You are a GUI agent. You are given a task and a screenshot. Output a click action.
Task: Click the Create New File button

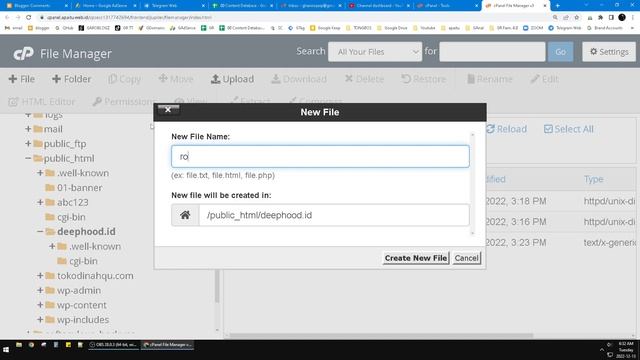(x=416, y=258)
